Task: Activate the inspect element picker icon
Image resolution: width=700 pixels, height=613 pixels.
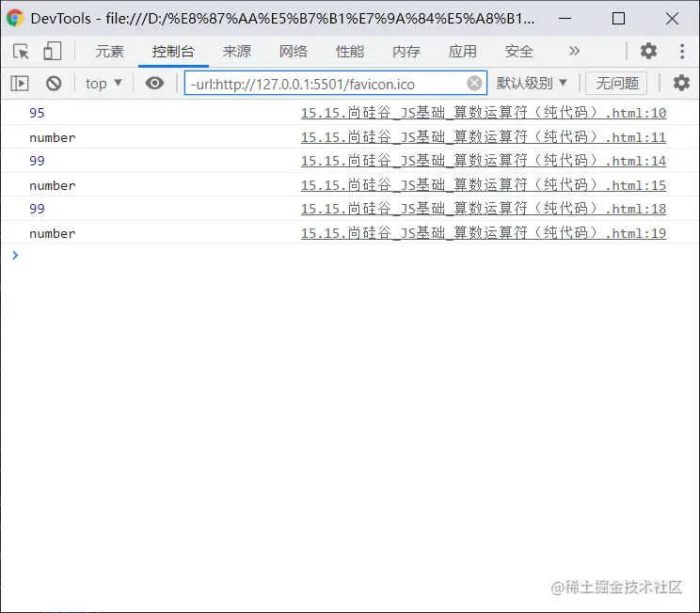Action: point(21,52)
